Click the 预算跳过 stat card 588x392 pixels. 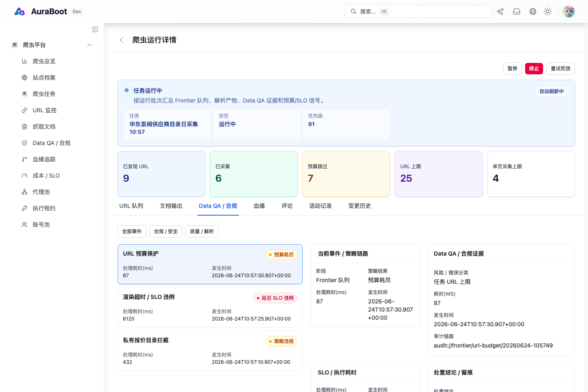coord(346,174)
